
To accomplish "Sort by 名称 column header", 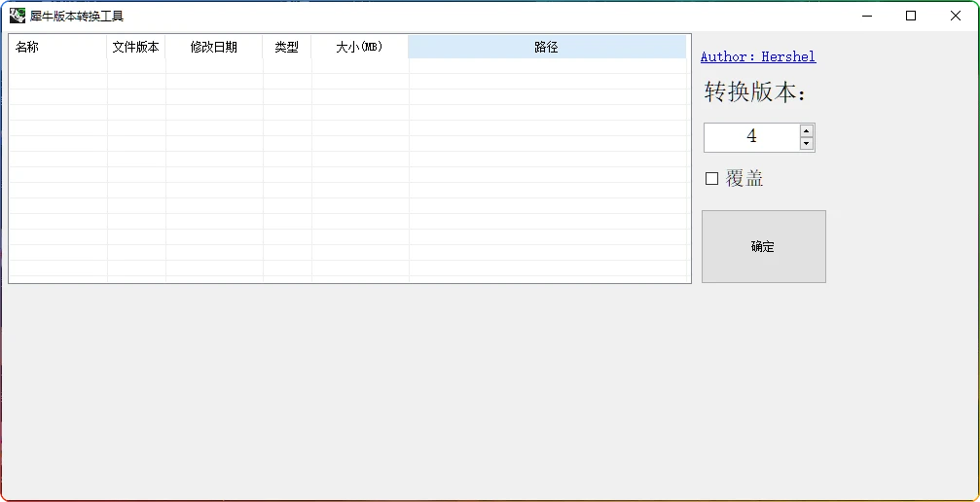I will tap(58, 47).
